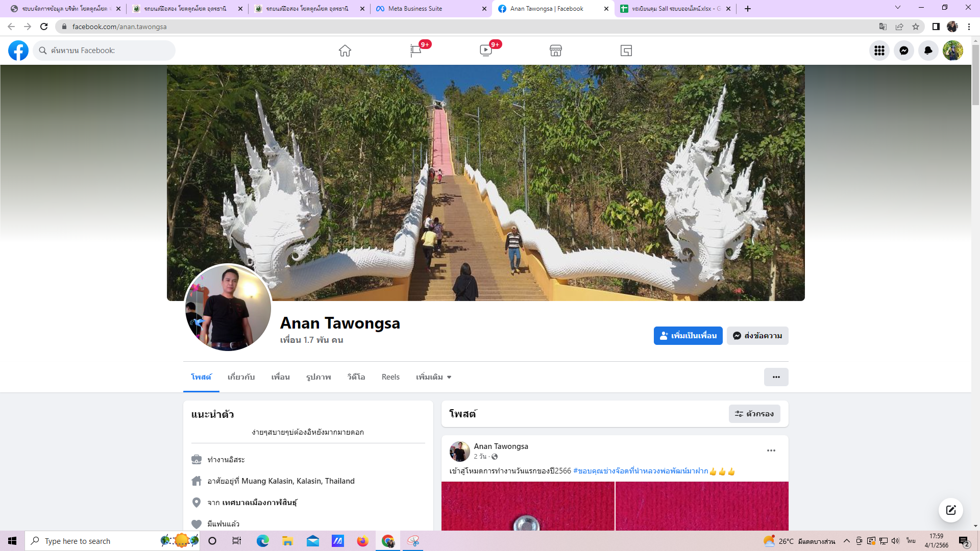980x551 pixels.
Task: Click the ส่งข้อความ message button
Action: click(757, 336)
